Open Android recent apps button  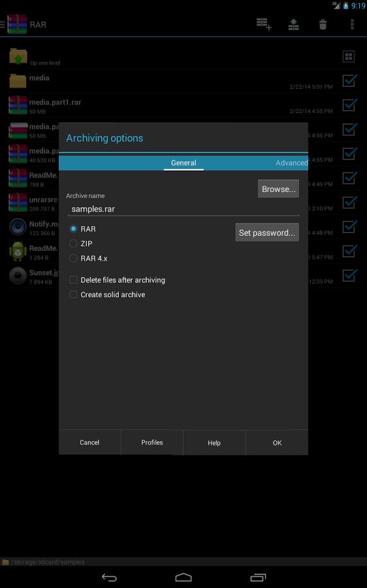pyautogui.click(x=258, y=577)
